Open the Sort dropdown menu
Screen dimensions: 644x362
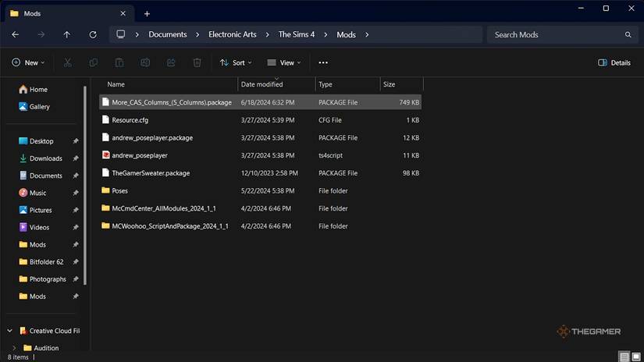click(x=235, y=62)
